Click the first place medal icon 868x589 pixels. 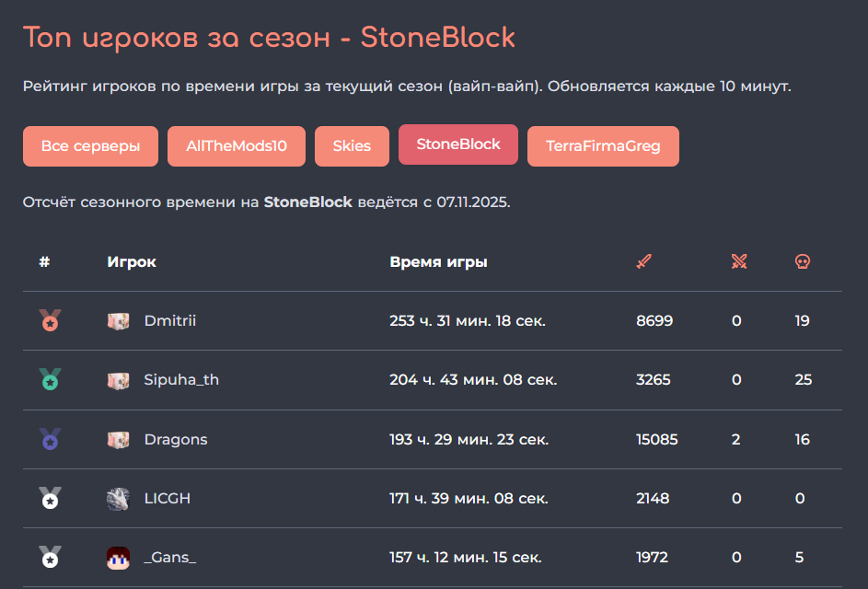click(50, 321)
